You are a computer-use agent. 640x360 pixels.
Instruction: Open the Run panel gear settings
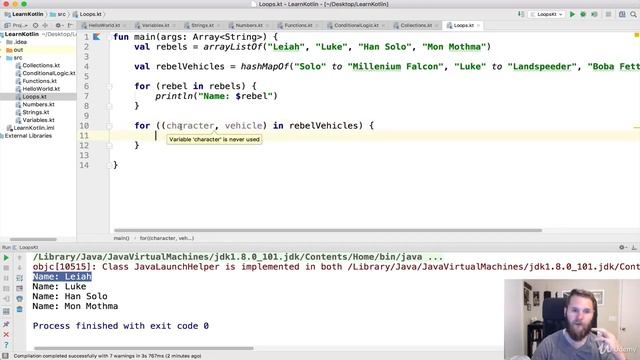click(622, 247)
